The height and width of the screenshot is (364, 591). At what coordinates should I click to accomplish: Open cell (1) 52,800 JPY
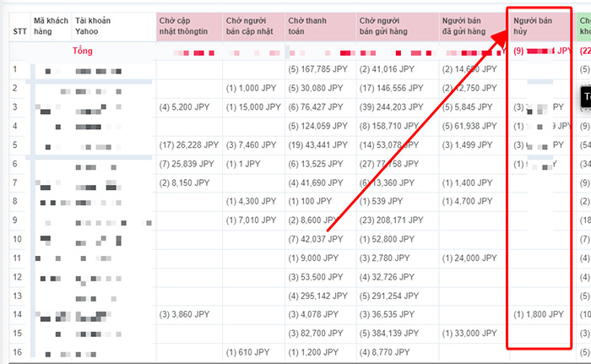[x=387, y=239]
